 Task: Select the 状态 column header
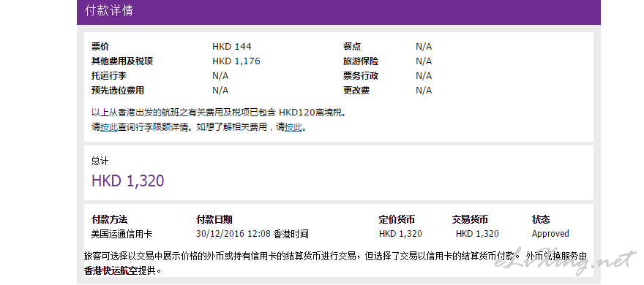pyautogui.click(x=541, y=219)
